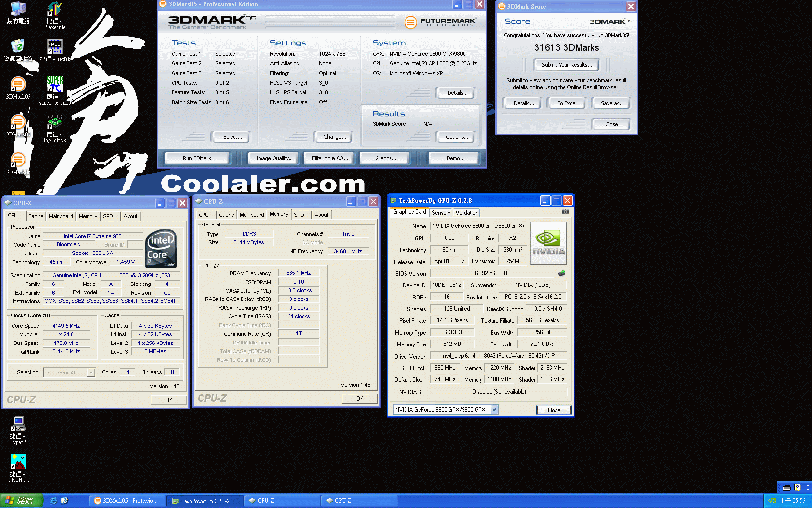Open Image Quality settings in 3DMark05
Viewport: 812px width, 508px height.
[274, 158]
